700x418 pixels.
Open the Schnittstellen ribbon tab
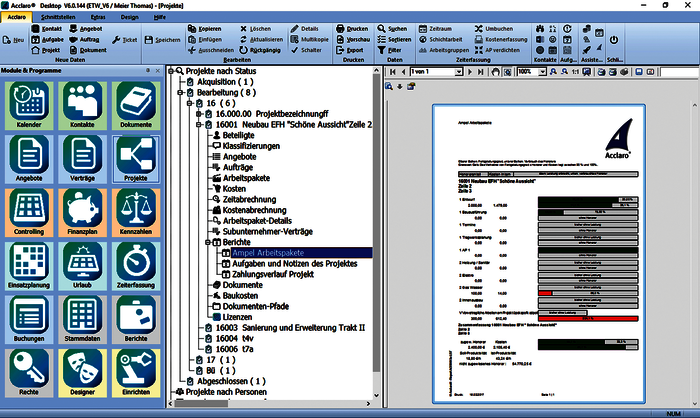point(58,17)
